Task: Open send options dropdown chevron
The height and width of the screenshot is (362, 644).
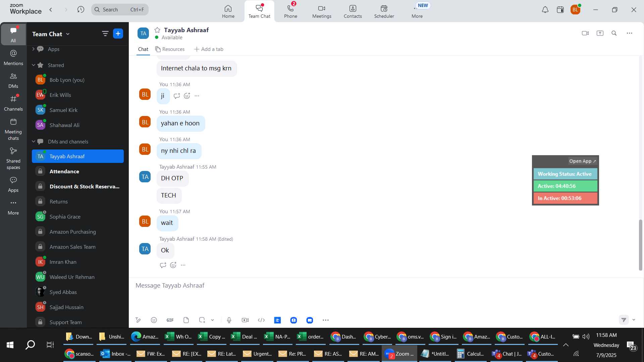Action: point(634,320)
